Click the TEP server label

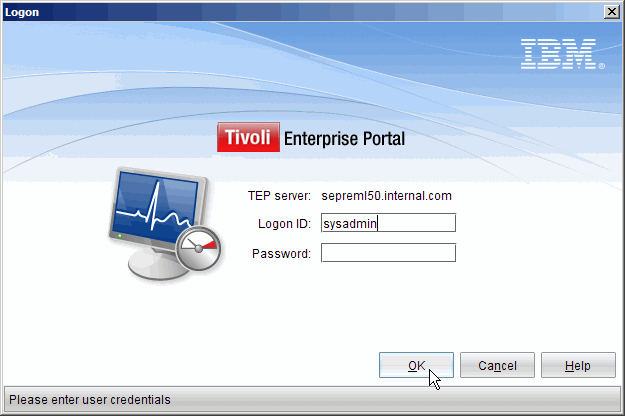click(x=279, y=196)
